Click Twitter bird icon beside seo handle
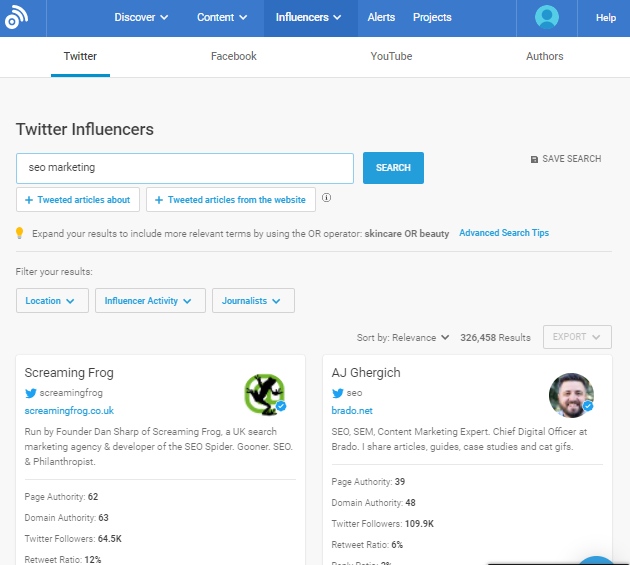The height and width of the screenshot is (565, 630). [x=338, y=393]
